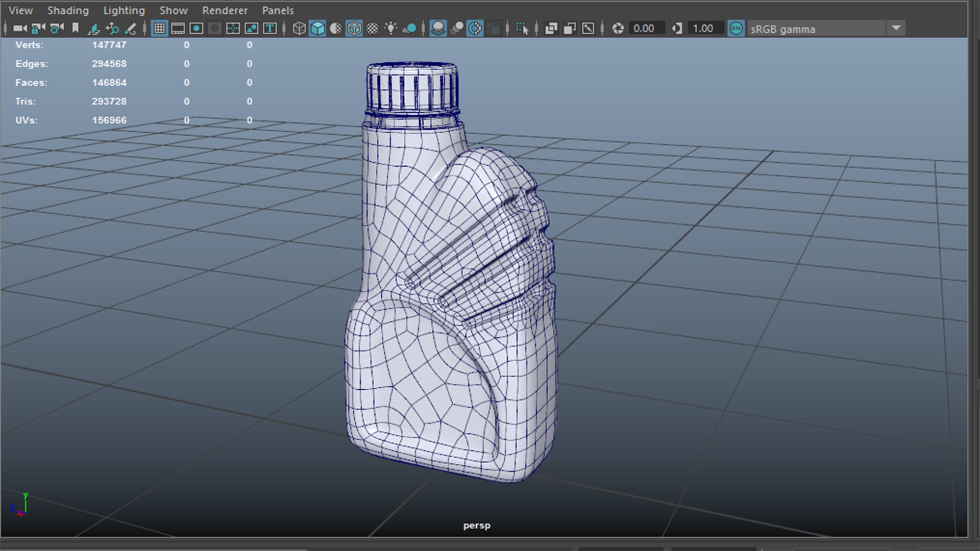The image size is (980, 551).
Task: Click the Ambient Occlusion icon
Action: tap(438, 29)
